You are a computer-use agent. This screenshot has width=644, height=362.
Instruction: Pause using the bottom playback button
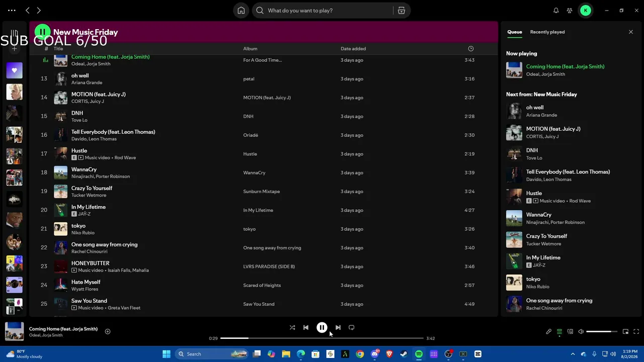pyautogui.click(x=322, y=327)
